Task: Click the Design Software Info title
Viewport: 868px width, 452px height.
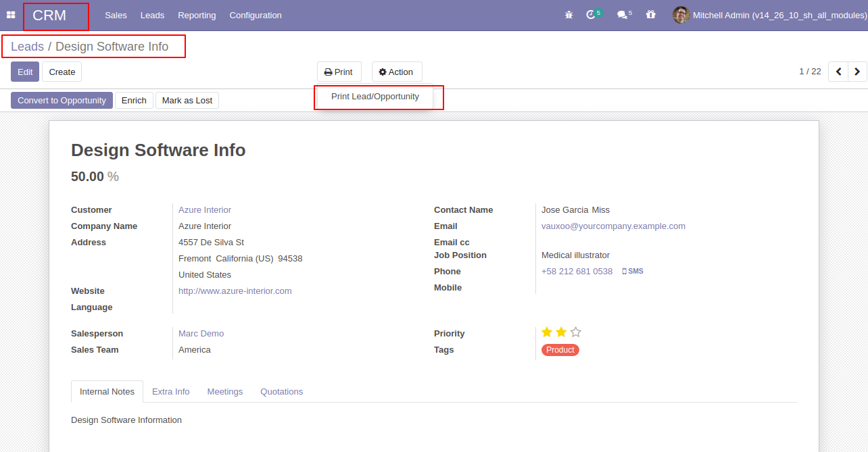Action: tap(158, 150)
